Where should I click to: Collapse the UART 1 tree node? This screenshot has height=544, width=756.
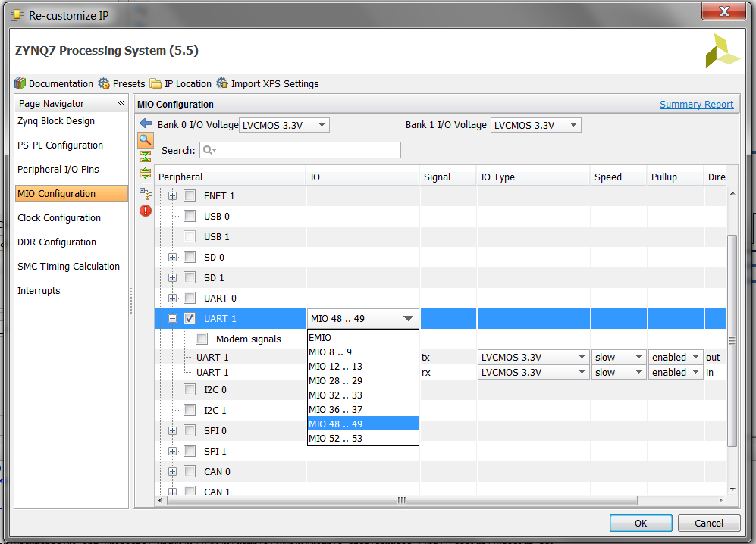[173, 318]
